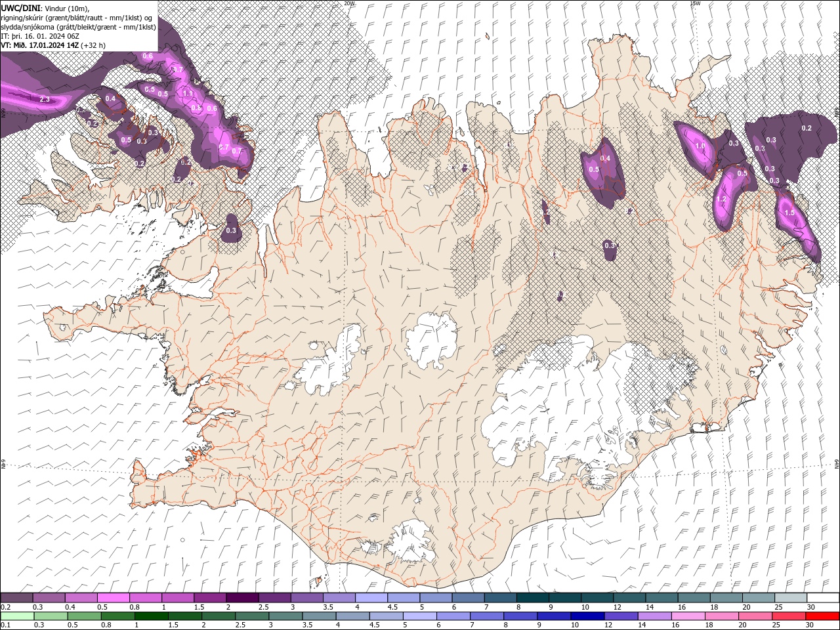Select bottom-row rain swatch between 16 and 18
Screen dimensions: 840x630
coord(688,616)
